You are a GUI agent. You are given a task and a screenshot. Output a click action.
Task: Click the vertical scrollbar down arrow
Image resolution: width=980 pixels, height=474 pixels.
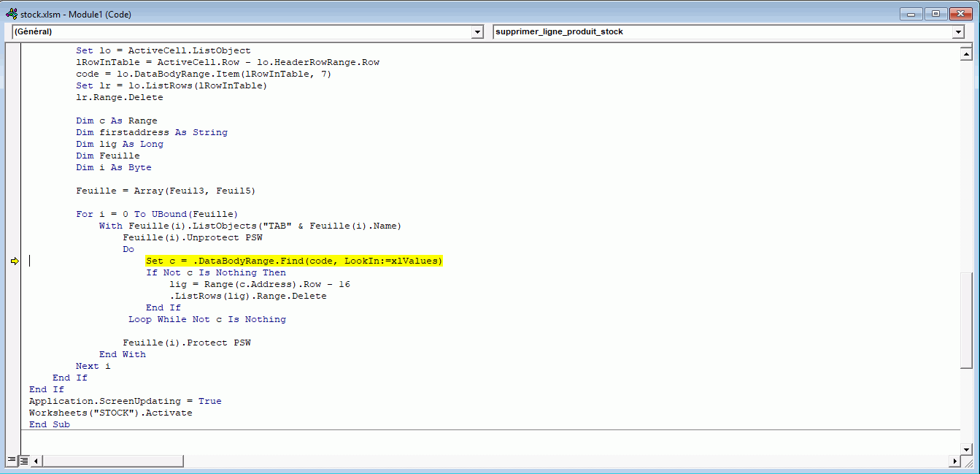pyautogui.click(x=967, y=448)
